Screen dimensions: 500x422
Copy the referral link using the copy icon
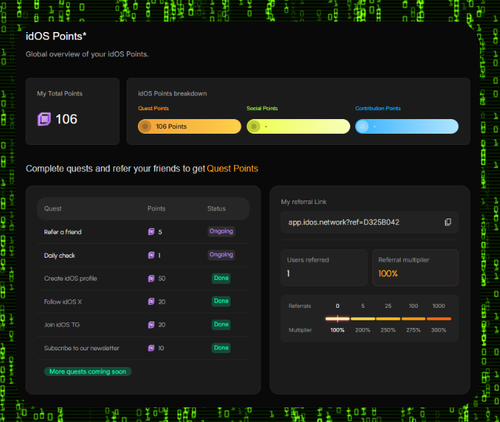coord(448,222)
